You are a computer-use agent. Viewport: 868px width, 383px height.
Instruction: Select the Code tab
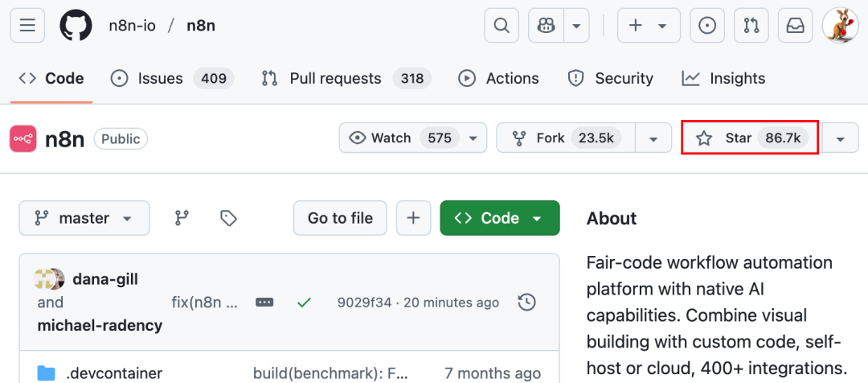pyautogui.click(x=51, y=78)
